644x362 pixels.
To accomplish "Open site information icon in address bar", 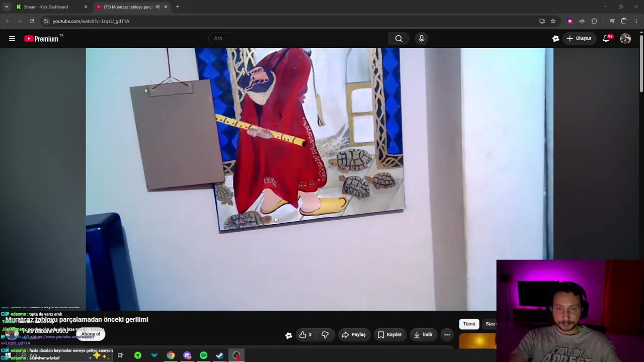I will (46, 21).
